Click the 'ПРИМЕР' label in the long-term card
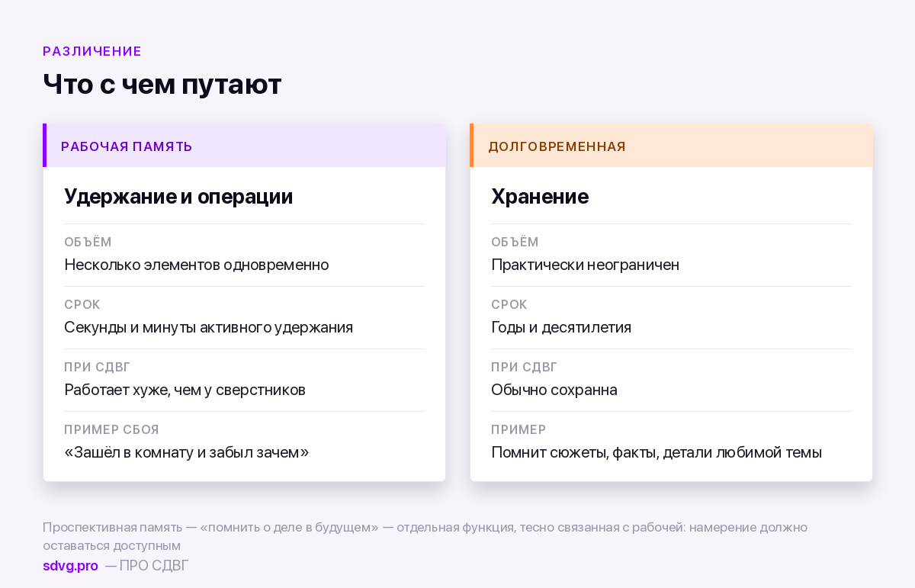Image resolution: width=915 pixels, height=588 pixels. (518, 430)
